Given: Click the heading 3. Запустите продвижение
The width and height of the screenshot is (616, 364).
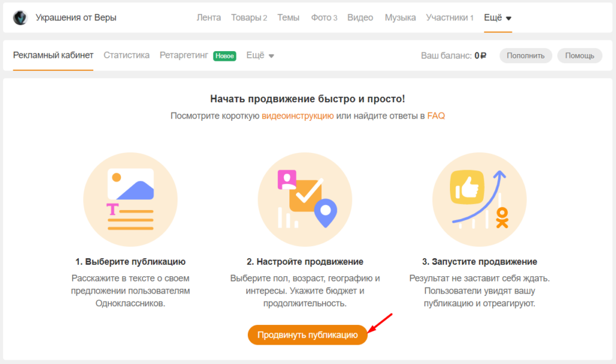Looking at the screenshot, I should [x=479, y=262].
